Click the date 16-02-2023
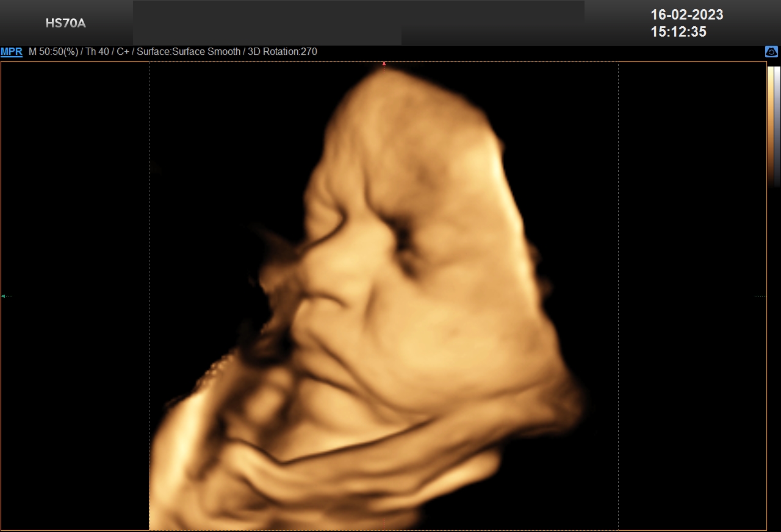 (686, 15)
